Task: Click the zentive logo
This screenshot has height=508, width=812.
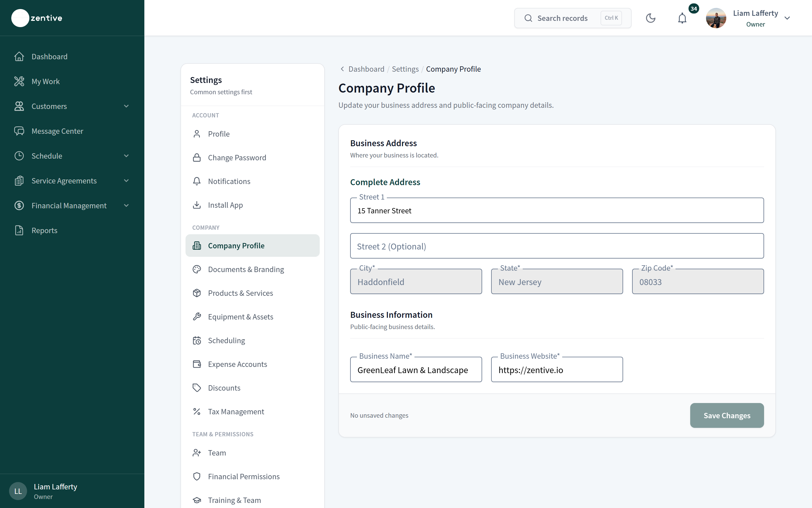Action: pos(37,18)
